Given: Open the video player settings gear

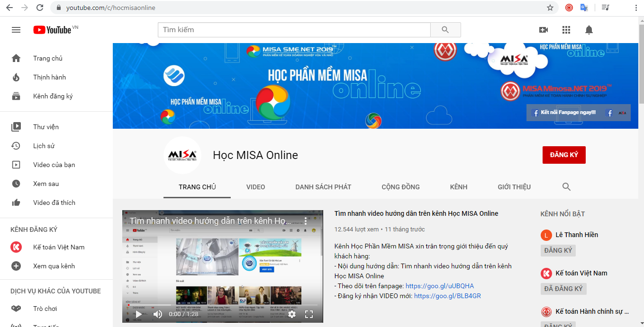Looking at the screenshot, I should click(x=292, y=314).
